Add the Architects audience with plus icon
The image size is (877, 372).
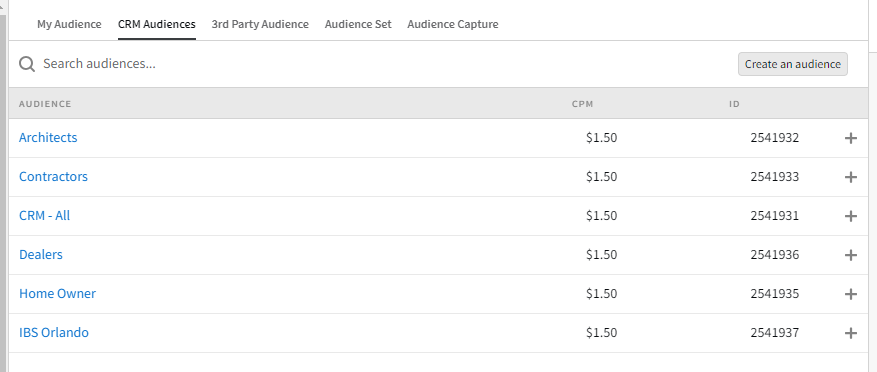850,138
